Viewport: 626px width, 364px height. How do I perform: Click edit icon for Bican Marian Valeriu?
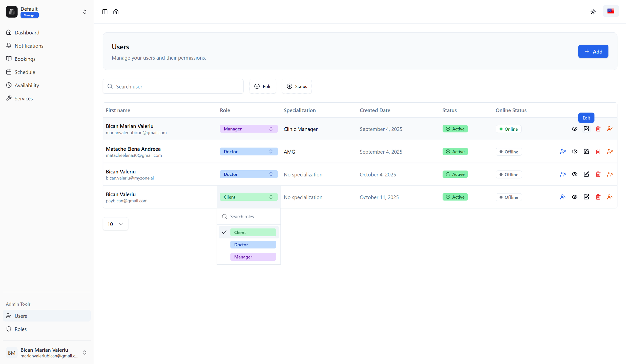[586, 129]
